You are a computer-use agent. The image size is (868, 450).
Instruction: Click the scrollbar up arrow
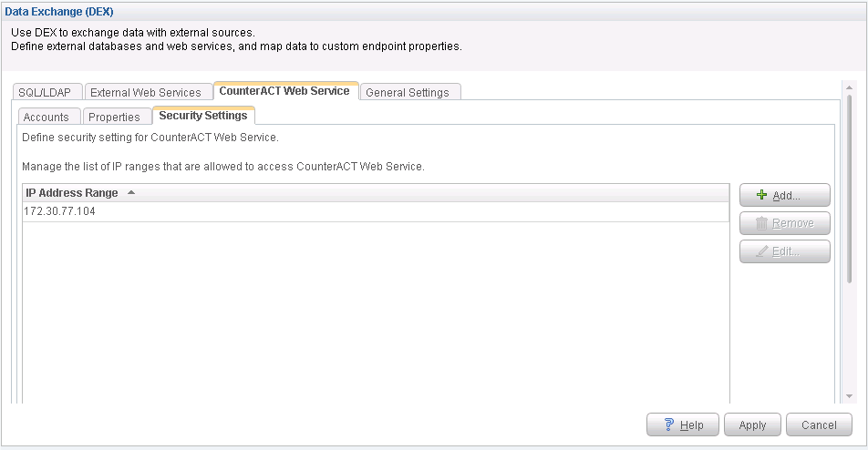click(x=849, y=87)
